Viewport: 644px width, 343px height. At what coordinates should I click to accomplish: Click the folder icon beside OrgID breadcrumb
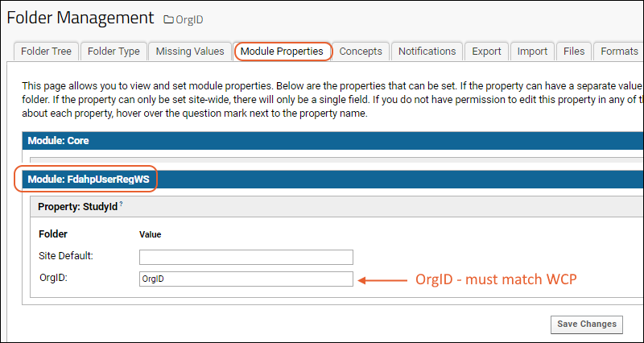[x=168, y=19]
